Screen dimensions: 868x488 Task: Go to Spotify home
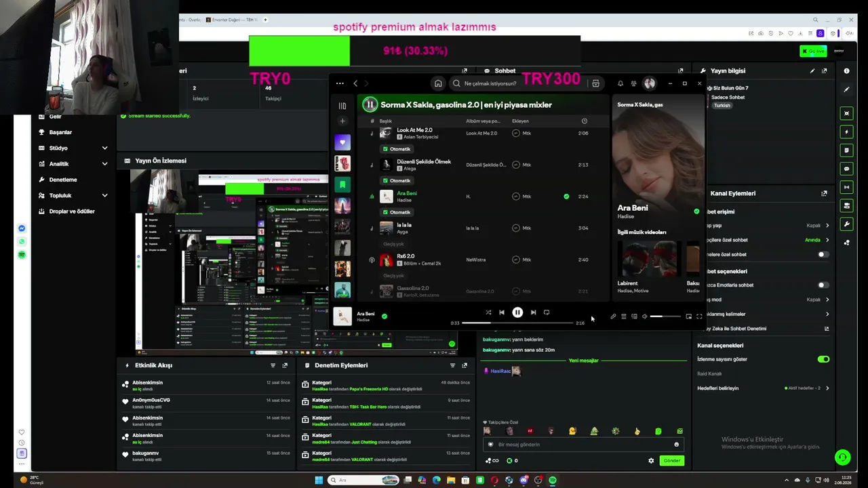point(438,83)
